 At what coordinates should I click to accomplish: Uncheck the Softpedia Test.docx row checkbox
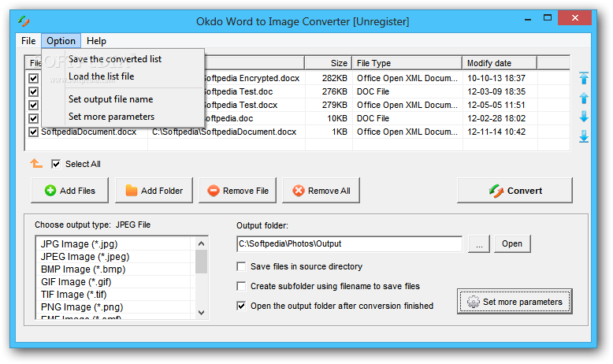pos(34,105)
